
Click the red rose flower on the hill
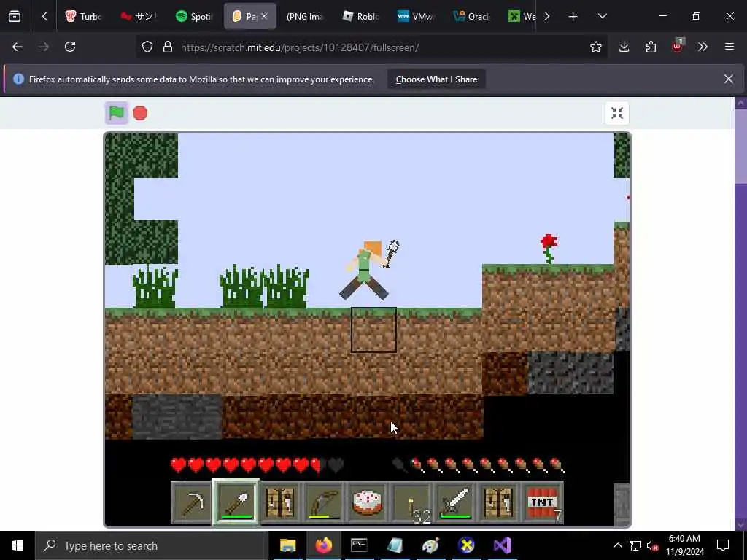point(549,249)
